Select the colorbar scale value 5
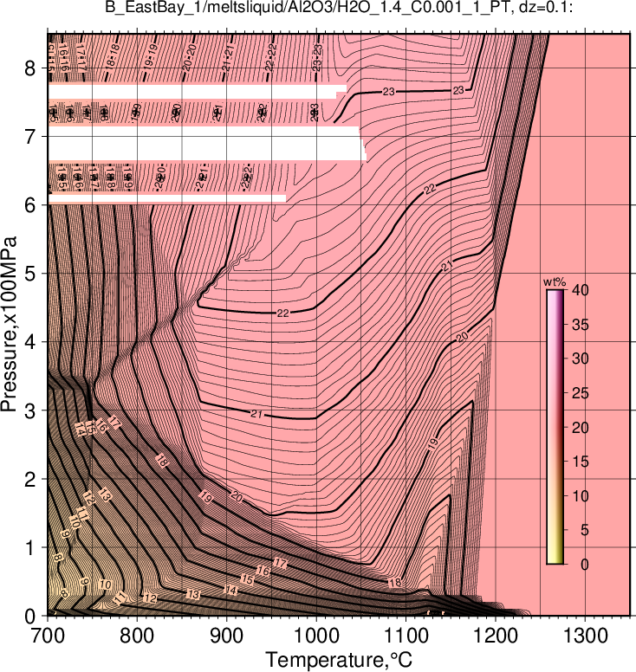This screenshot has height=672, width=636. click(585, 530)
